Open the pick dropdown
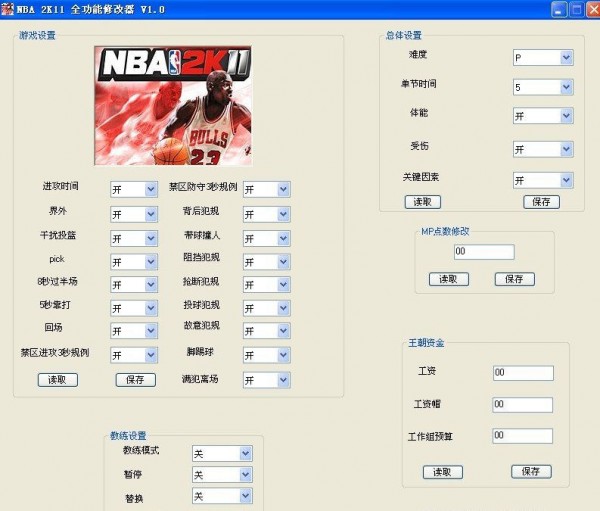 [134, 262]
